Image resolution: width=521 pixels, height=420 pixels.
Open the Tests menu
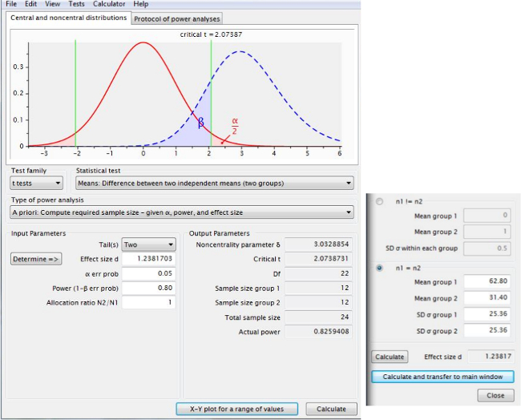tap(76, 4)
